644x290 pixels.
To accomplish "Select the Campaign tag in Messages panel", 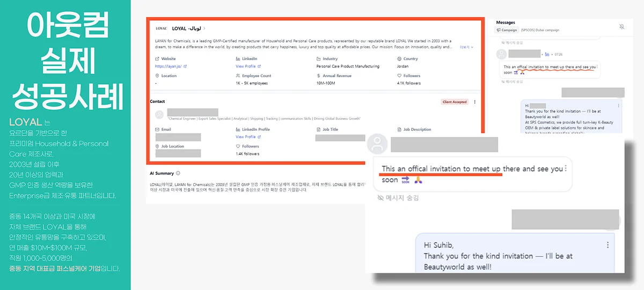I will click(507, 30).
